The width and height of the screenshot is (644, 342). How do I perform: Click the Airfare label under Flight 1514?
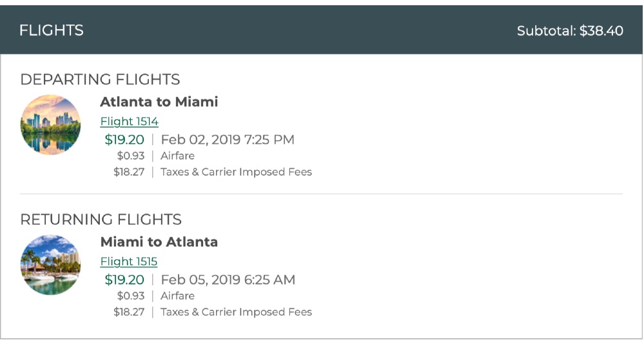pos(177,156)
